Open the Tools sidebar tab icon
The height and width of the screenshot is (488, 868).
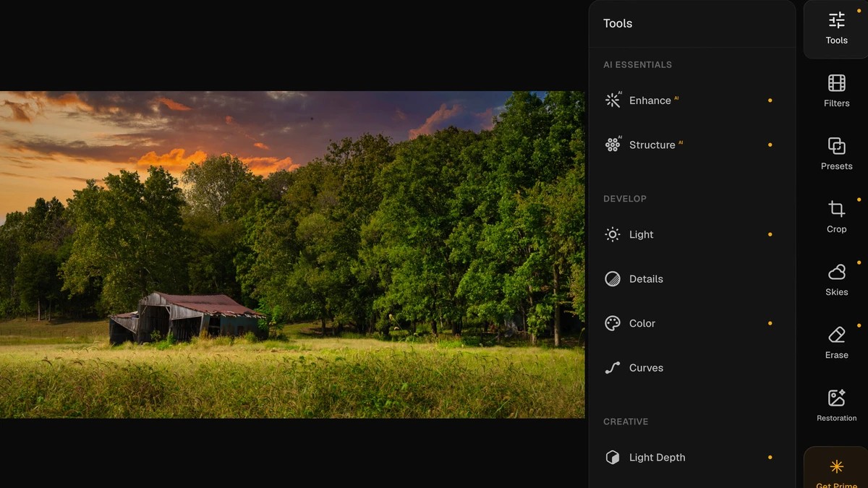[837, 20]
